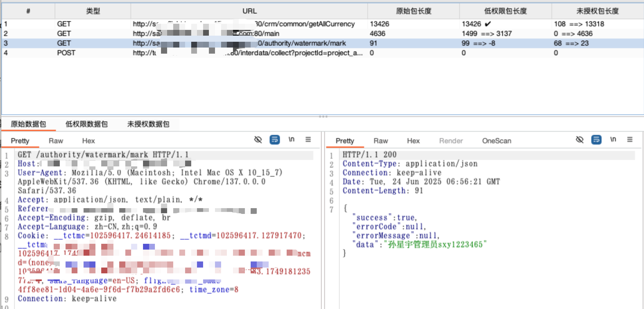644x309 pixels.
Task: Open the OneScan response tab
Action: pyautogui.click(x=496, y=141)
